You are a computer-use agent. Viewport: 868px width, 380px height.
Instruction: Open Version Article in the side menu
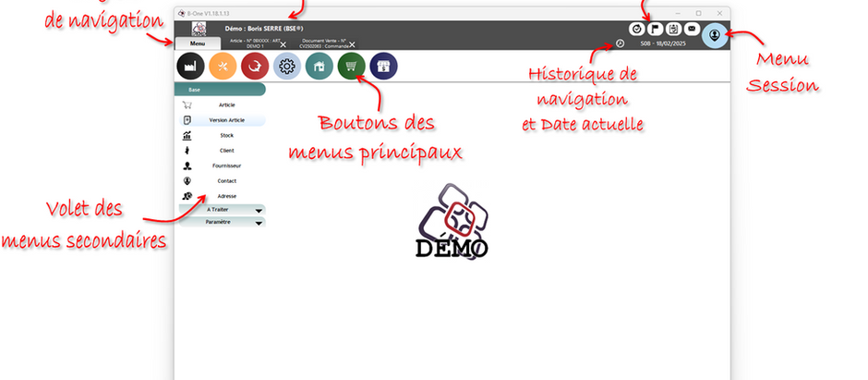(223, 120)
